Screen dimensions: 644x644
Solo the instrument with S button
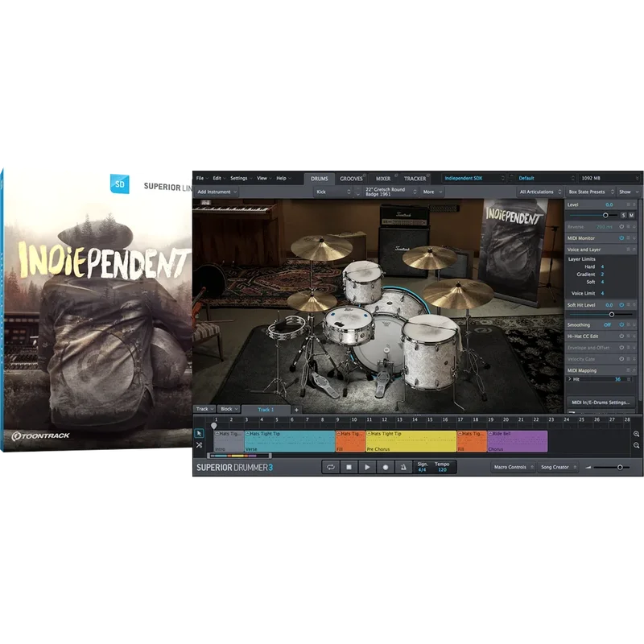click(623, 215)
